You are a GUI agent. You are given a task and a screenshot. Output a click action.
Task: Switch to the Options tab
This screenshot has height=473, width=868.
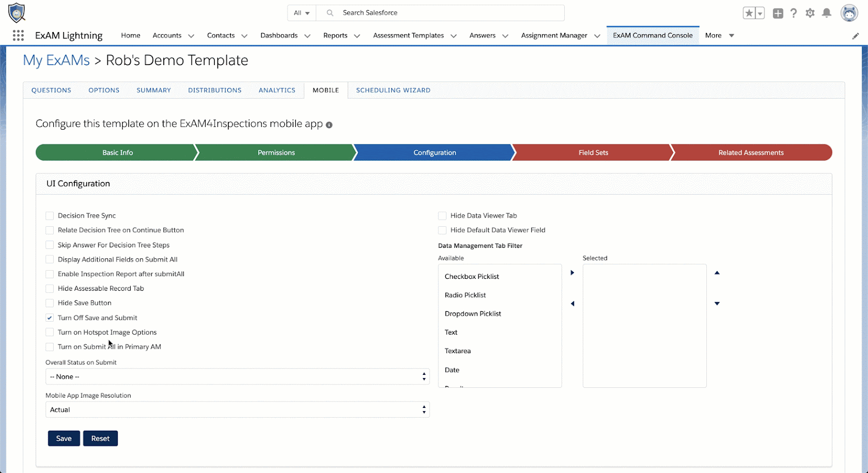point(104,91)
